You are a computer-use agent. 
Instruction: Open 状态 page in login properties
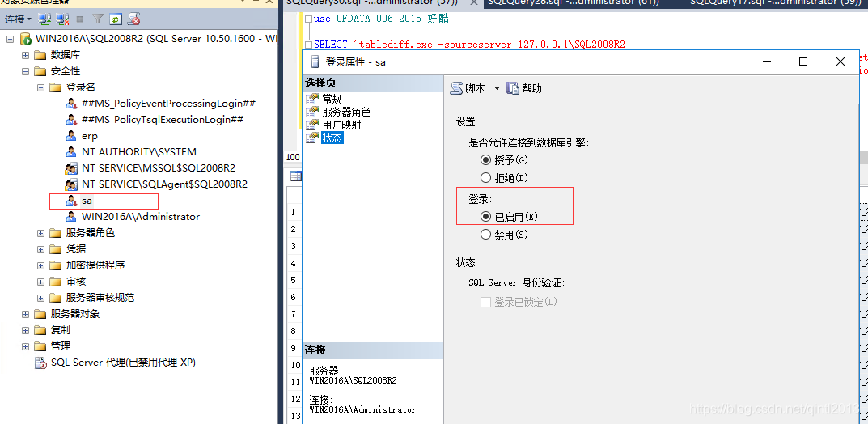point(332,138)
